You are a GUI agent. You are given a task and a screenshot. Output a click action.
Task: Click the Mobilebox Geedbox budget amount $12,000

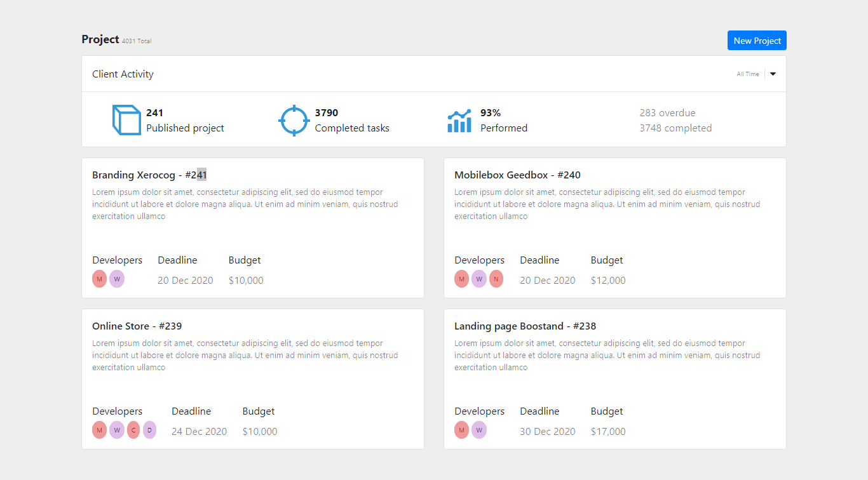[608, 280]
